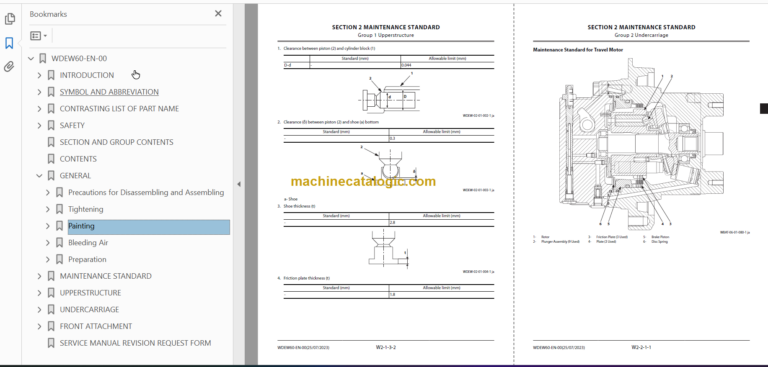Open Precautions for Disassembling and Assembling bookmark
This screenshot has width=768, height=367.
click(146, 192)
